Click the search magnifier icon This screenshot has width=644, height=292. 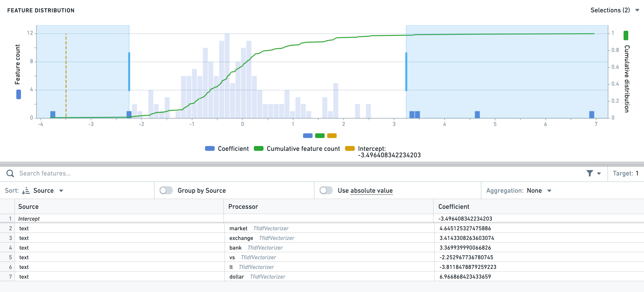coord(10,173)
